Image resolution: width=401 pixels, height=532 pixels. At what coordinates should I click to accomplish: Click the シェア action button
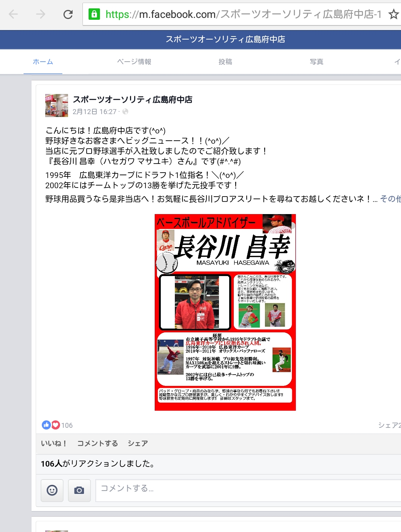pyautogui.click(x=138, y=443)
